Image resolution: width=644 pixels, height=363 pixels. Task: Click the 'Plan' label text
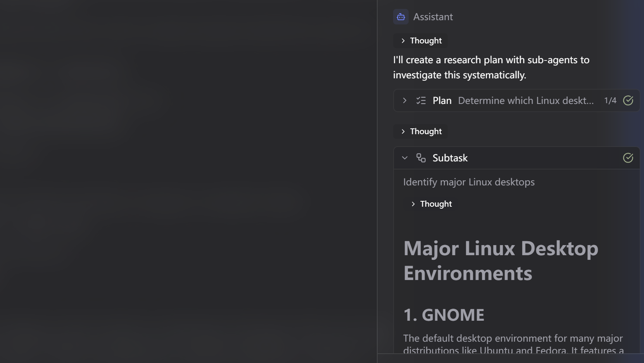click(442, 101)
